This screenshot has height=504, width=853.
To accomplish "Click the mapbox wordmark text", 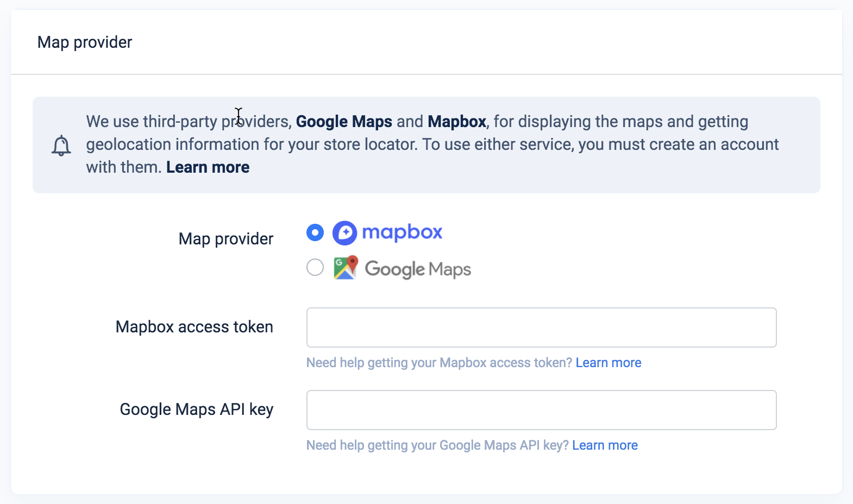I will click(402, 232).
